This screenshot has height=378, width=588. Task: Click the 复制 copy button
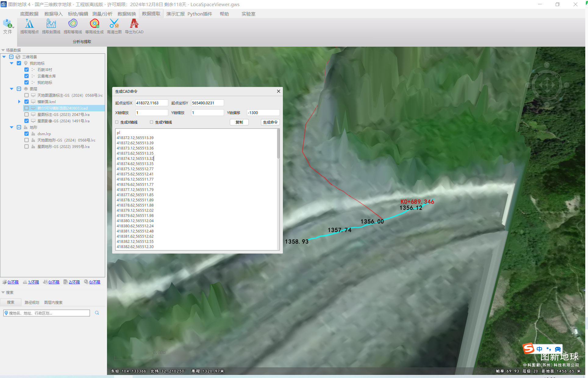tap(239, 122)
